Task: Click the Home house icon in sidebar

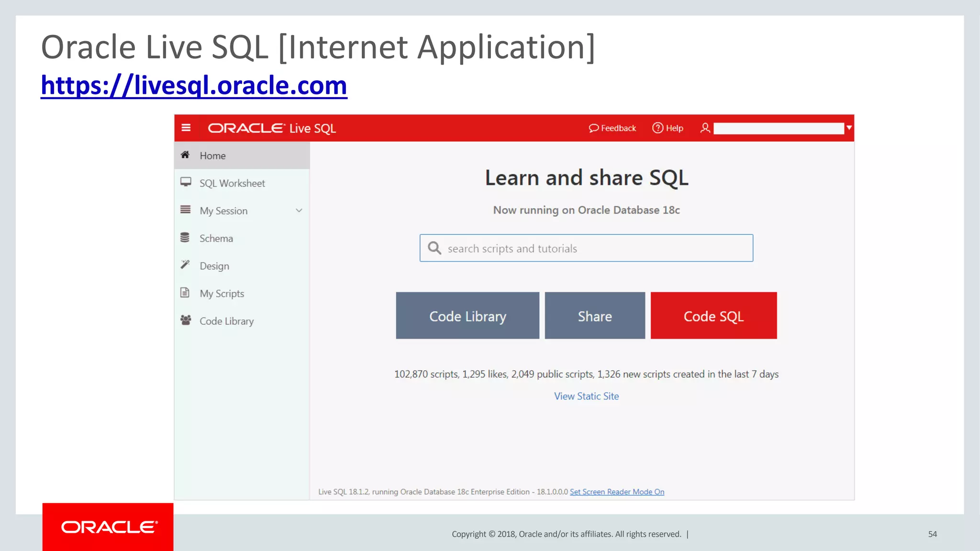Action: coord(185,155)
